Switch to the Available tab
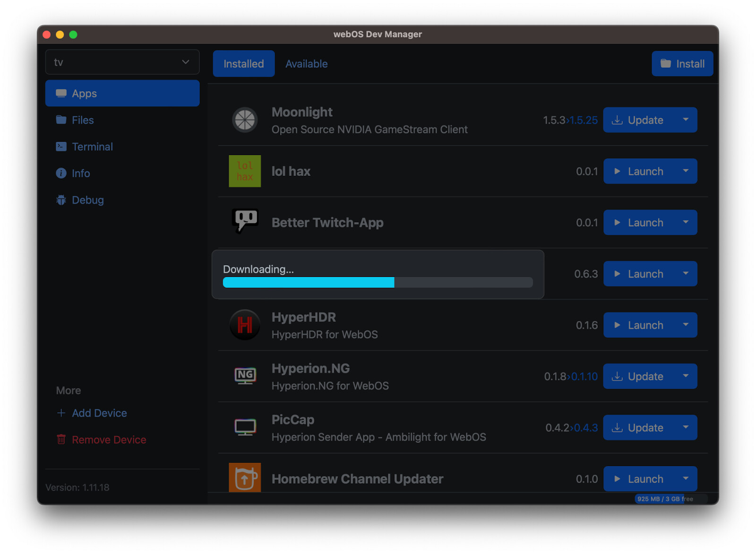Viewport: 756px width, 554px height. (x=306, y=64)
